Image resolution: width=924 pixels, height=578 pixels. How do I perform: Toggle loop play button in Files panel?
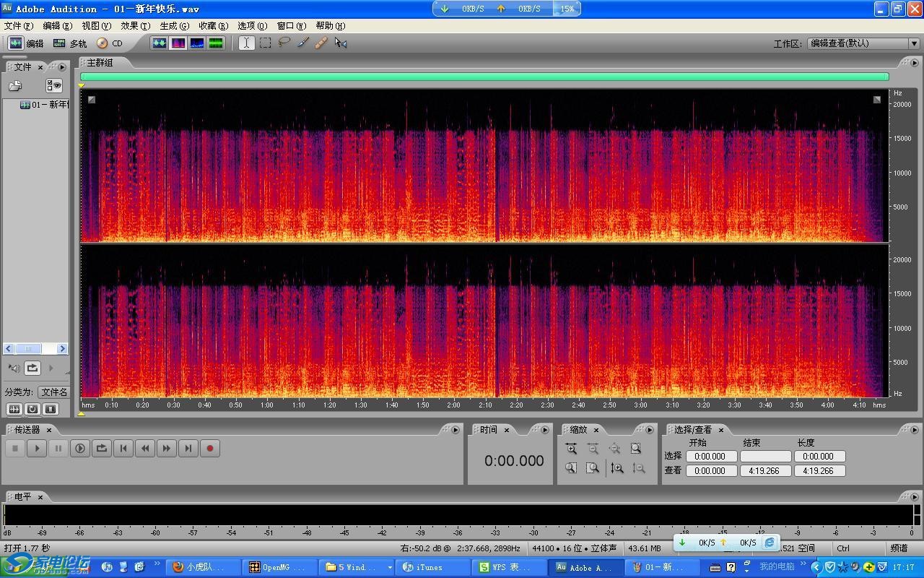(x=32, y=368)
